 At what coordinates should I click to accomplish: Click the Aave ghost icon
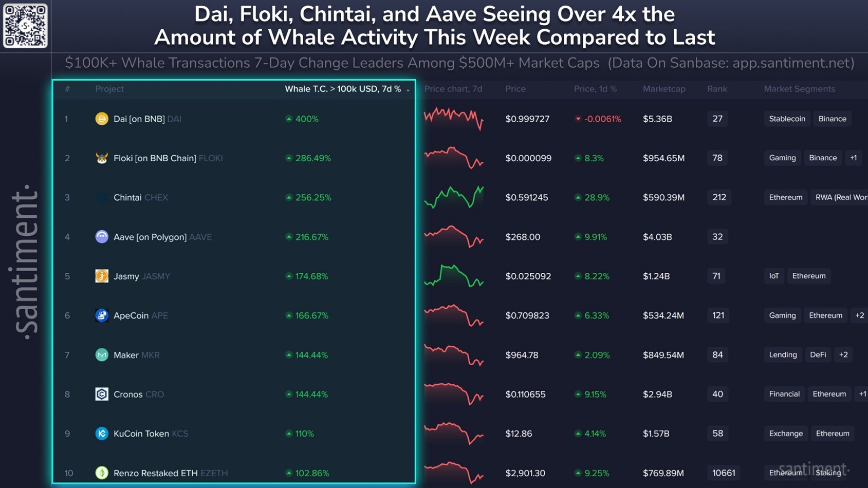coord(102,237)
